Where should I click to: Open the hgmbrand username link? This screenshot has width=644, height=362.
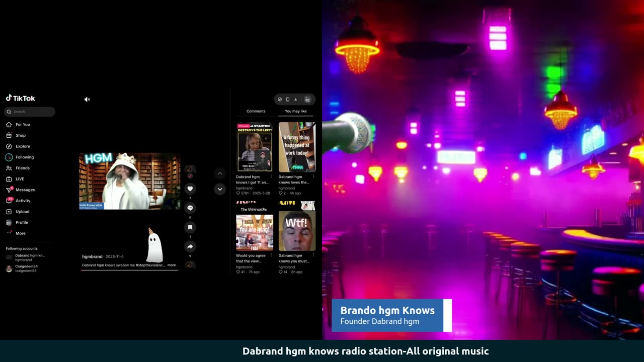tap(92, 256)
